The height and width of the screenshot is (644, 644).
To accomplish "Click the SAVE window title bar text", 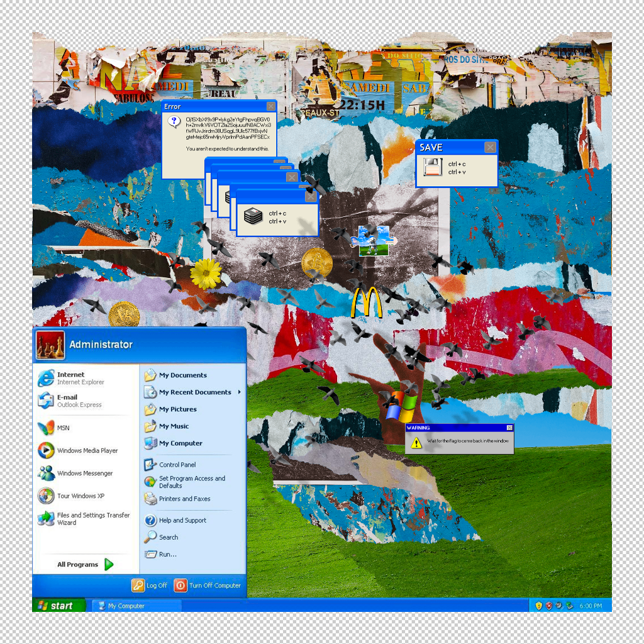I will pos(431,147).
